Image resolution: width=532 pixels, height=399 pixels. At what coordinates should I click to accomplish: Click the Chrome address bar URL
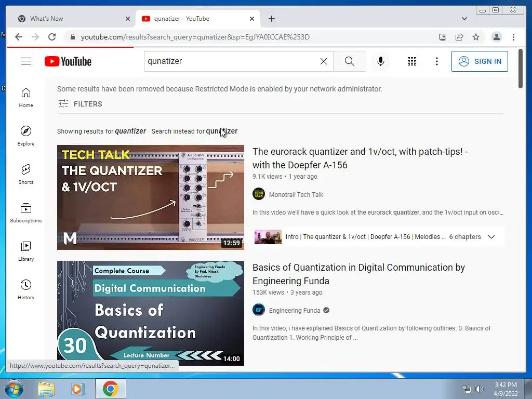195,37
